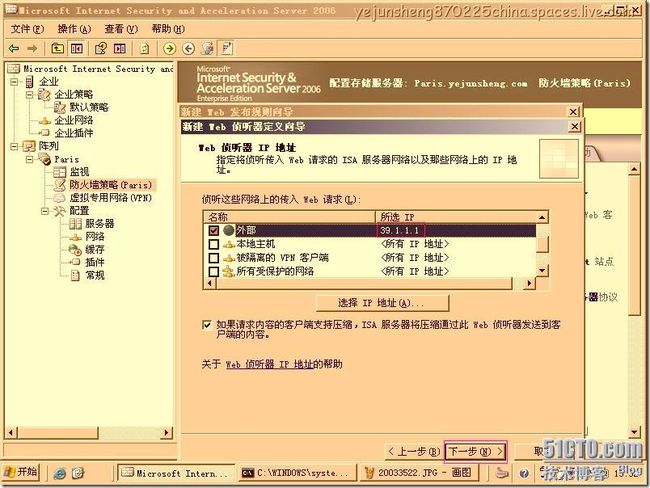Click the 下一步(N) button
Screen dimensions: 650x488
click(476, 451)
